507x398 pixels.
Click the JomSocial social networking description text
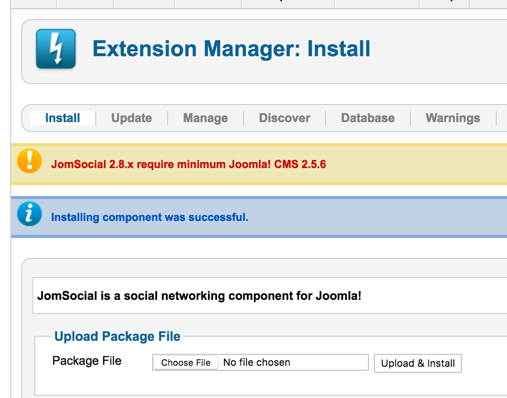(199, 296)
